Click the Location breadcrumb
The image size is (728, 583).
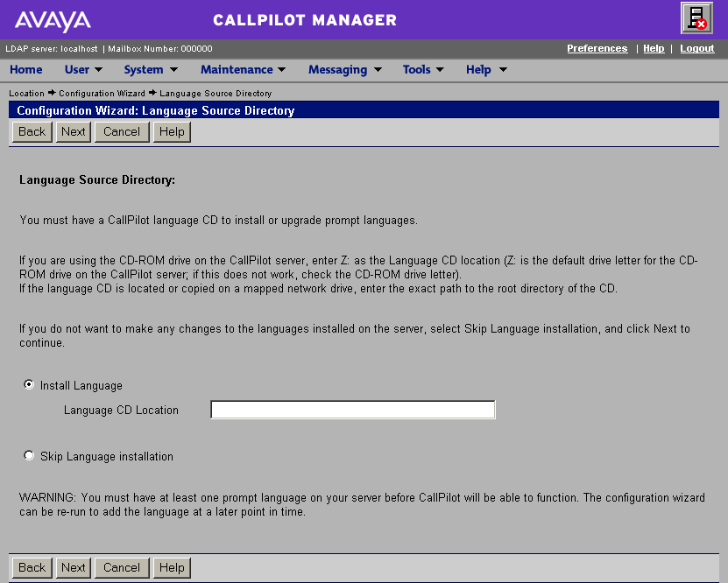pos(26,93)
